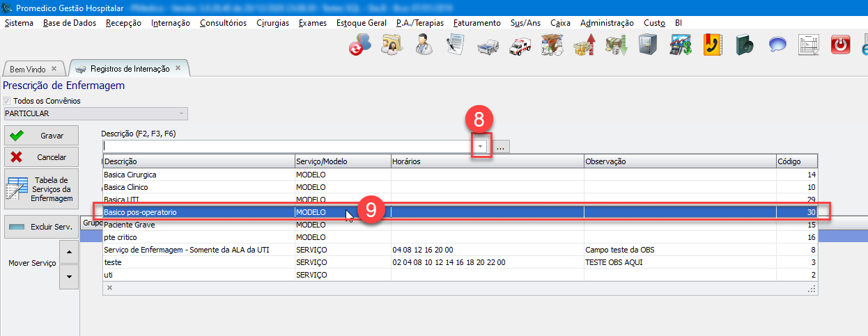Open the safe vault icon
Viewport: 868px width, 336px height.
(648, 45)
